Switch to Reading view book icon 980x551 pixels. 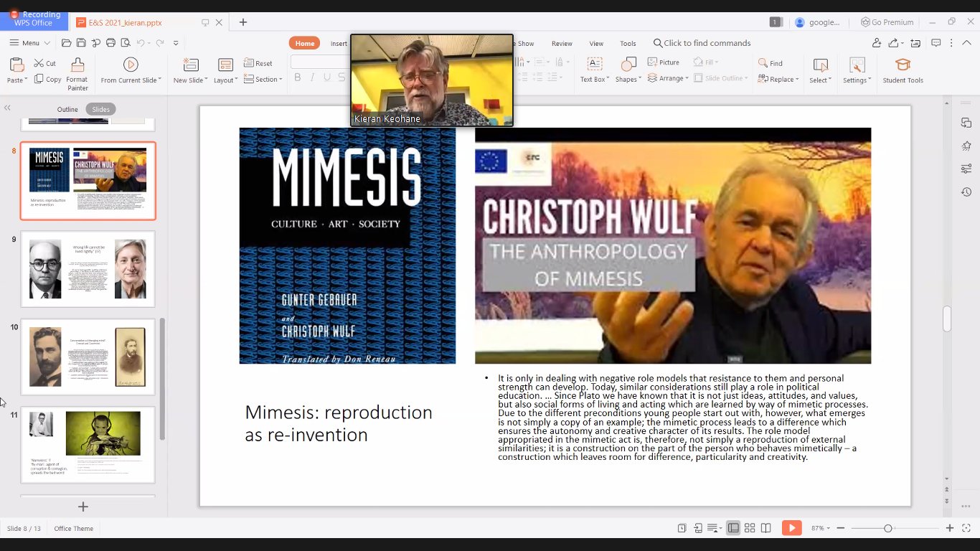coord(766,528)
